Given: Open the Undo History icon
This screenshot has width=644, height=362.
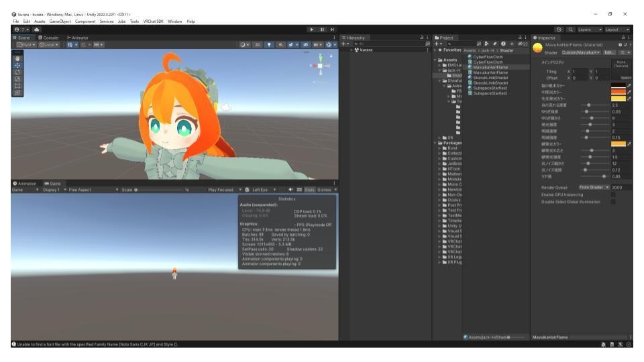Looking at the screenshot, I should 559,29.
